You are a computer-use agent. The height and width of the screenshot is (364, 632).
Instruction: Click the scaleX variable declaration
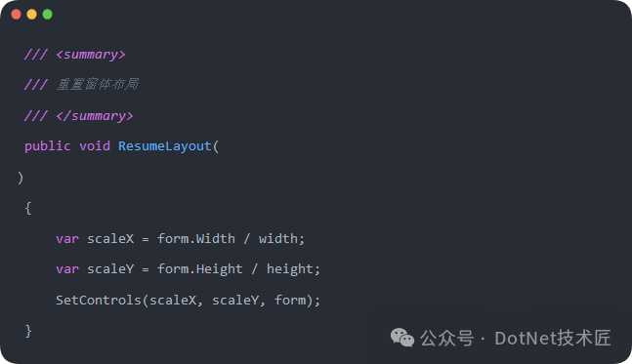coord(110,239)
